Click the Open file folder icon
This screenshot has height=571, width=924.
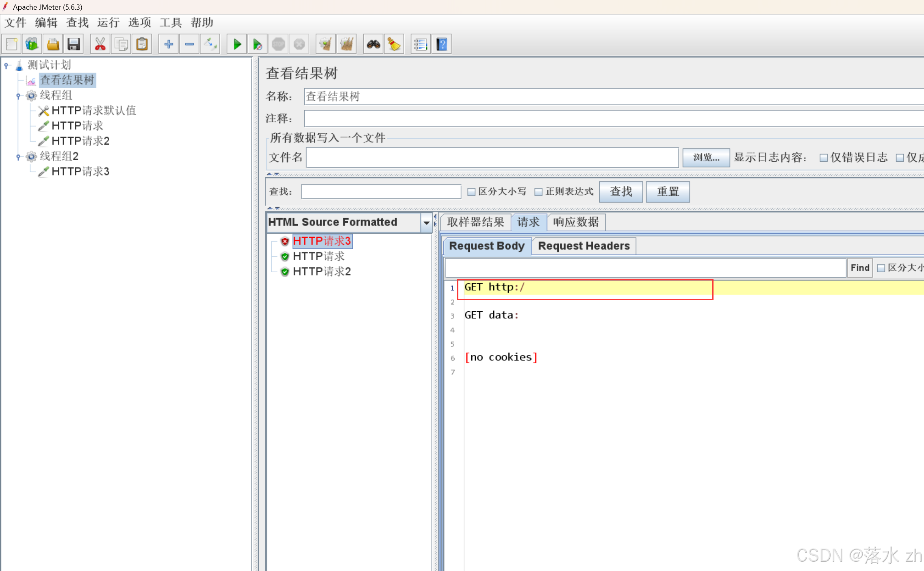click(x=53, y=44)
